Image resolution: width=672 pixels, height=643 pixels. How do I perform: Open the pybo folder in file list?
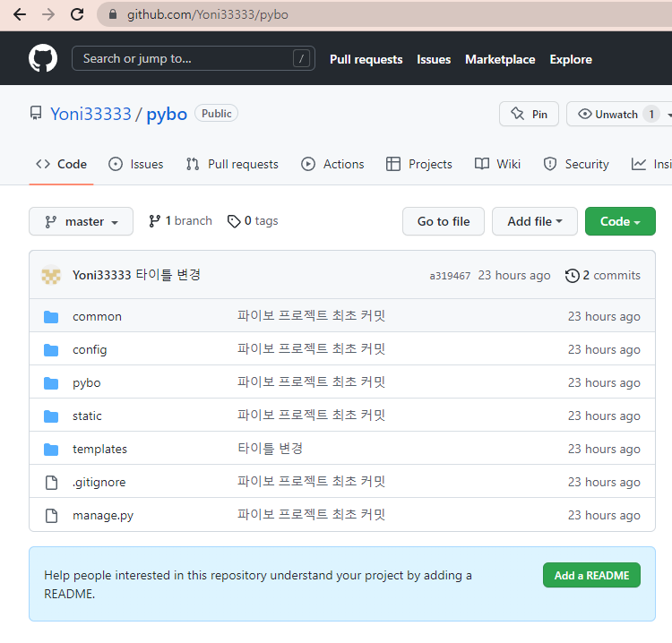click(x=87, y=383)
